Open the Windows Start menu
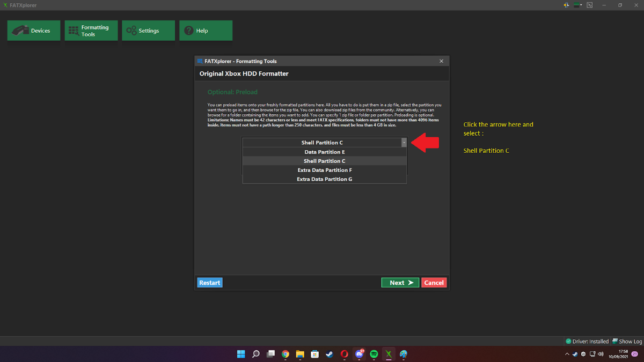 click(241, 354)
